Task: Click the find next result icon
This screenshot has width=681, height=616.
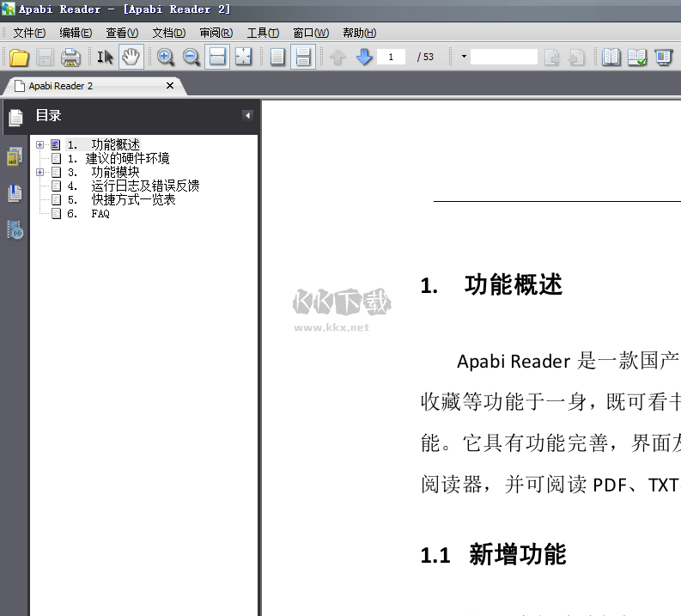Action: tap(552, 58)
